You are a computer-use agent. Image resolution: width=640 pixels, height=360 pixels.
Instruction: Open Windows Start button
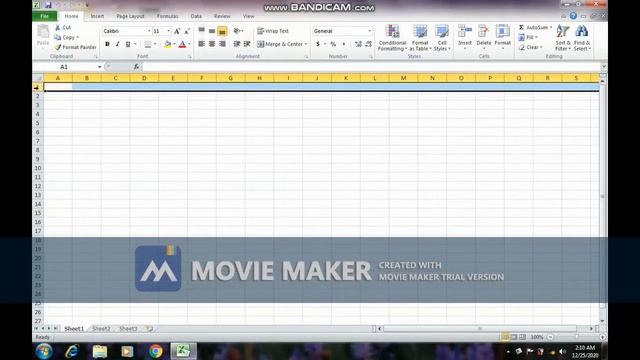pyautogui.click(x=44, y=351)
